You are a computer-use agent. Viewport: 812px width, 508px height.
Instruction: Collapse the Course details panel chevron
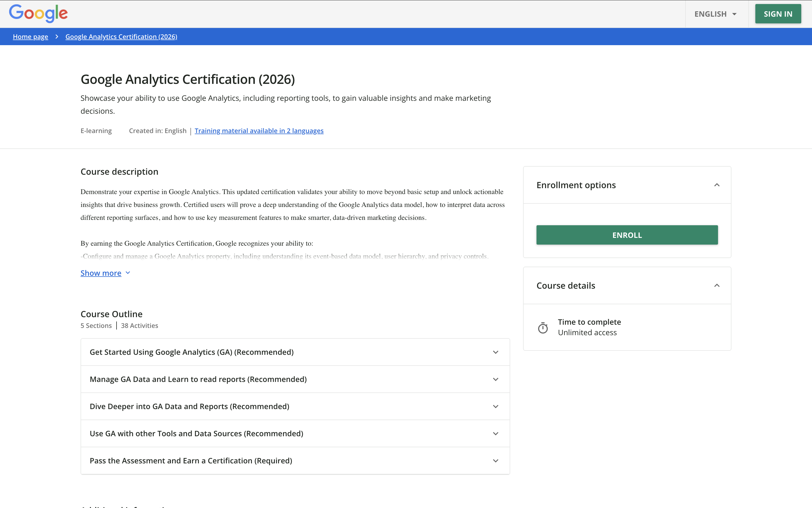(717, 285)
